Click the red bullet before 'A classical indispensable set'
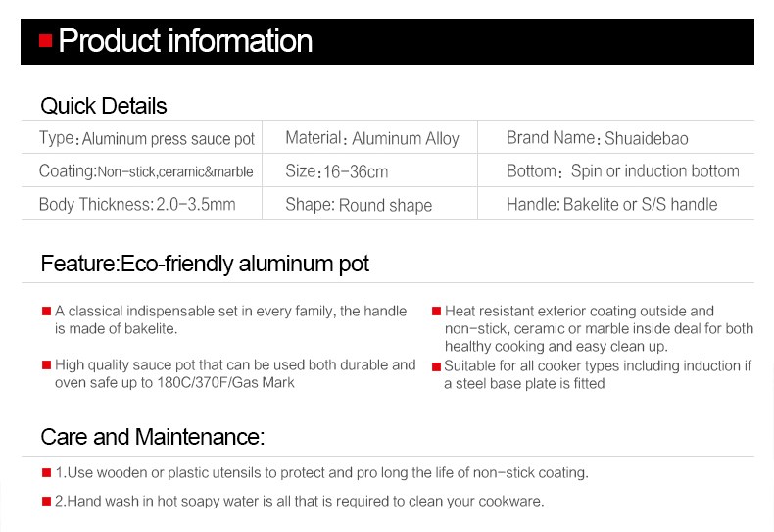Screen dimensions: 774x532 pyautogui.click(x=46, y=312)
